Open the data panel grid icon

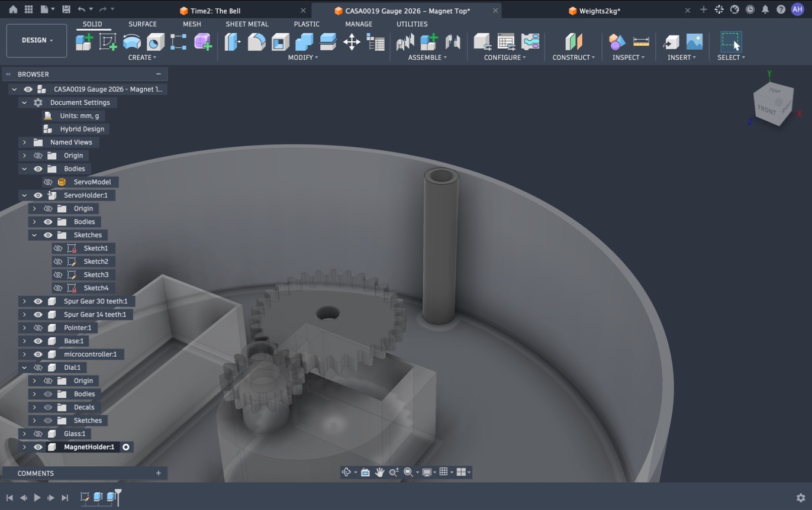click(x=28, y=9)
